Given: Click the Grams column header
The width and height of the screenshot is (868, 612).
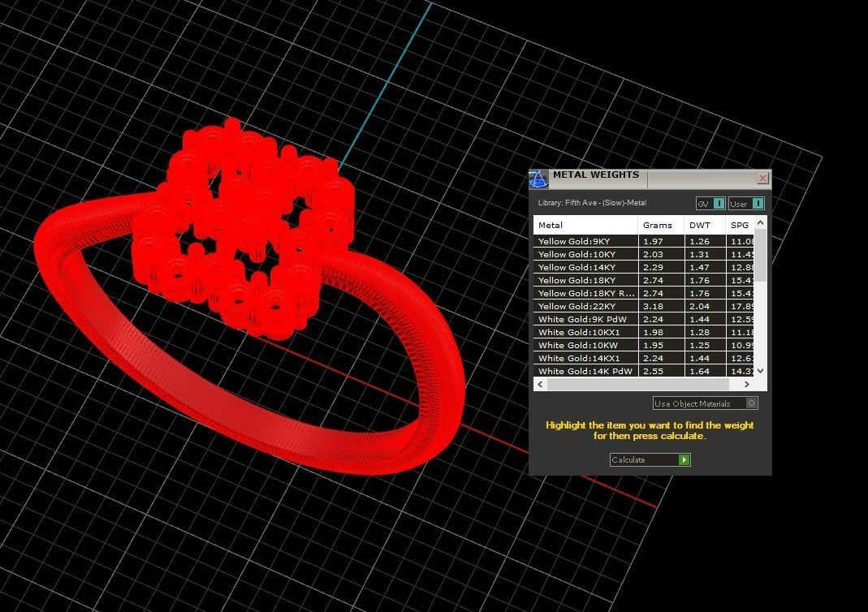Looking at the screenshot, I should (x=661, y=225).
